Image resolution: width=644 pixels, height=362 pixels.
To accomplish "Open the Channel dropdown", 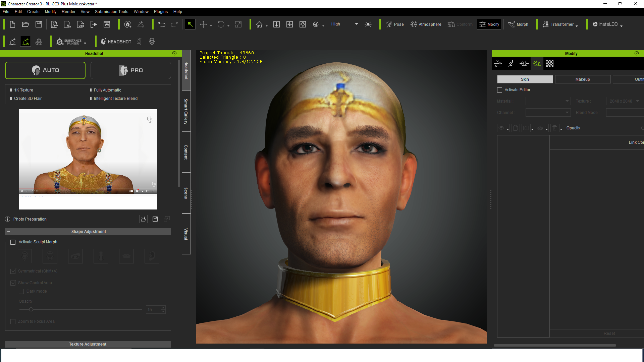I will (548, 113).
